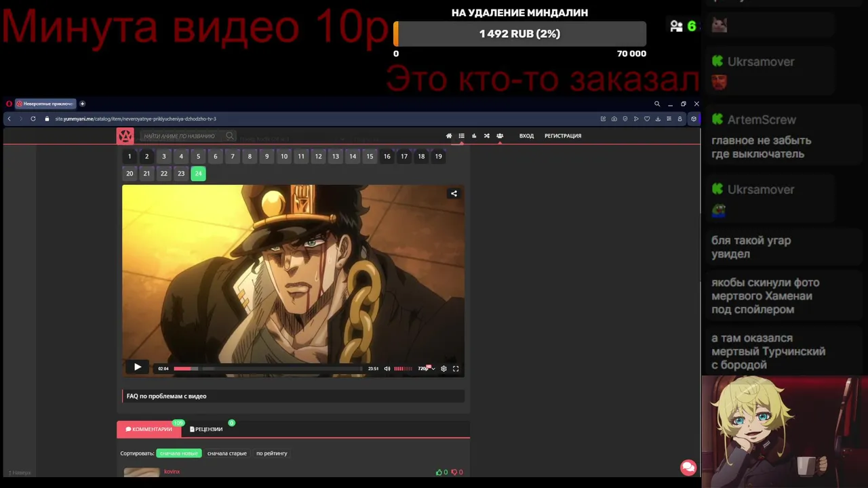Open the chat bubble widget icon
868x488 pixels.
(x=688, y=467)
